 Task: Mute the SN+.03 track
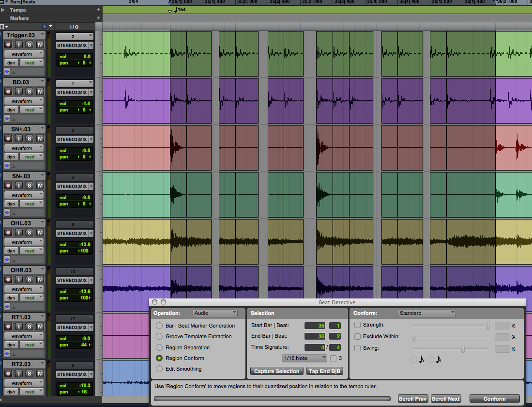(40, 138)
